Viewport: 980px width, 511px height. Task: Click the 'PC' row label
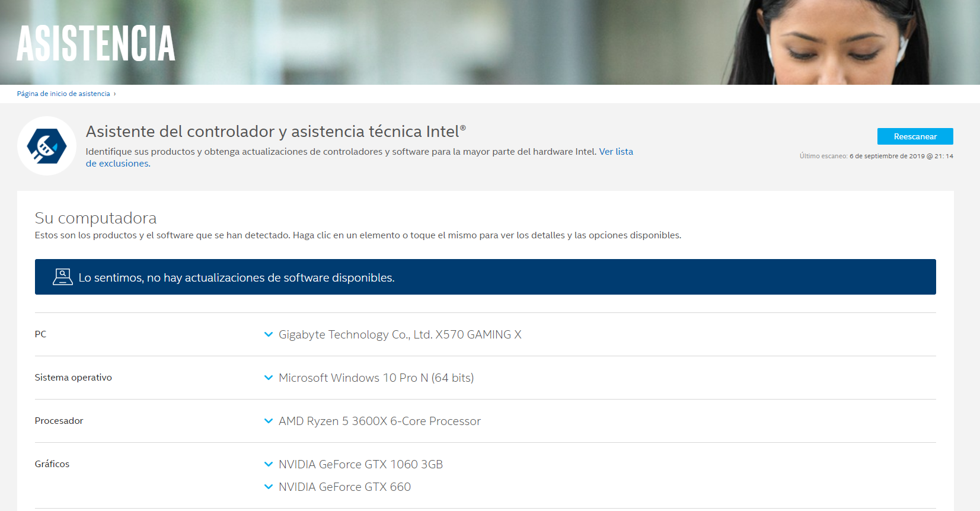point(40,334)
